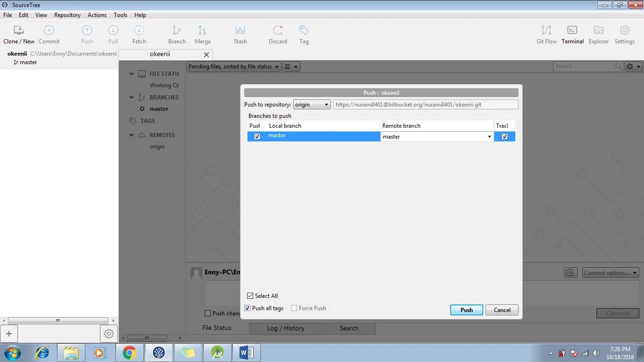
Task: Open the list view mode dropdown
Action: (x=291, y=66)
